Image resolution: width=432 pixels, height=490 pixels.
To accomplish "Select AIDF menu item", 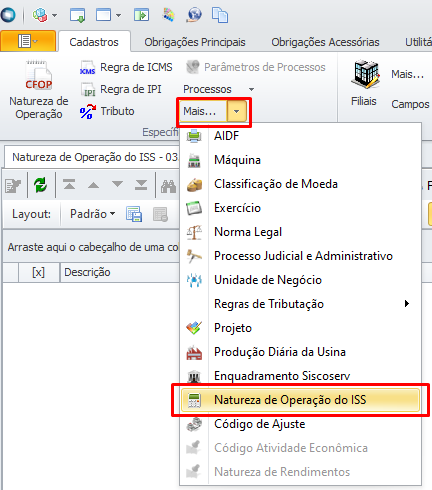I will click(x=301, y=136).
